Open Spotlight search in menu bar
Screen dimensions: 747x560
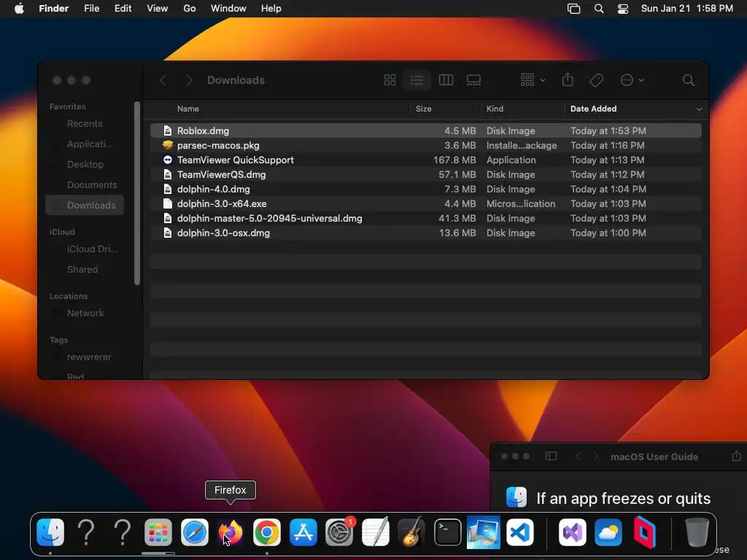(599, 9)
